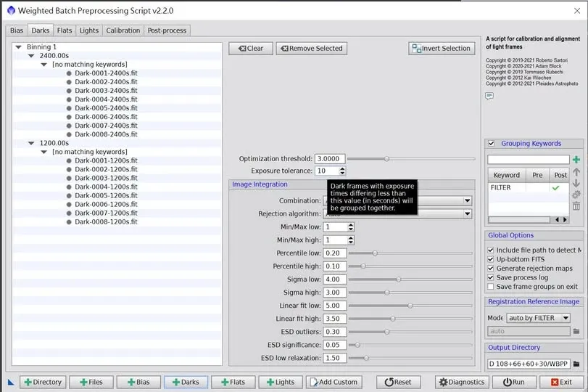Open Diagnostics
This screenshot has height=392, width=588.
pyautogui.click(x=462, y=383)
